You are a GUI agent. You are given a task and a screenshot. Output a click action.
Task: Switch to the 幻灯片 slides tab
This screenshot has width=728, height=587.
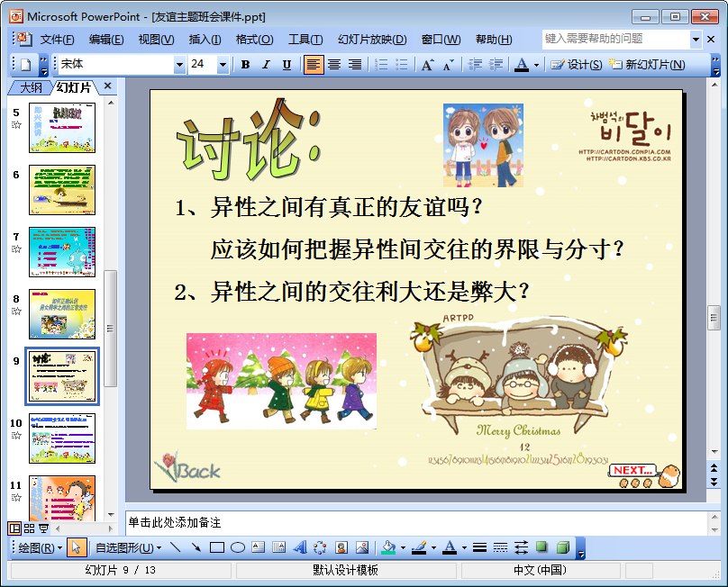73,87
